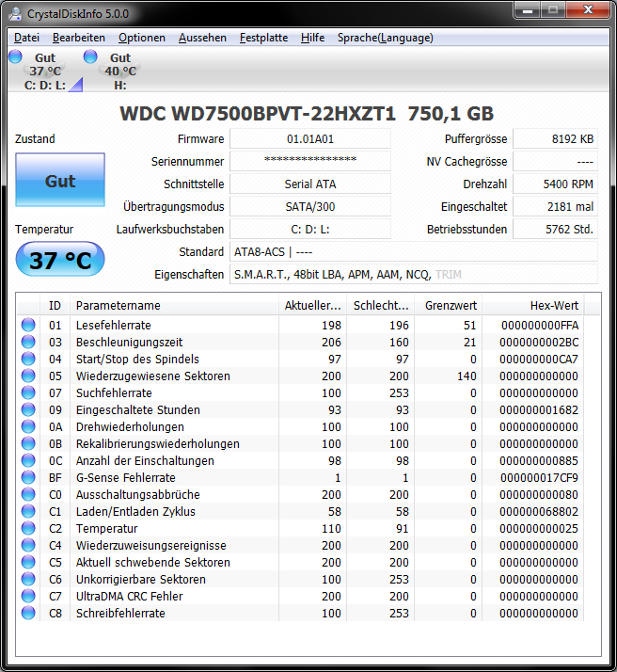This screenshot has width=617, height=672.
Task: Click status orb of Aktuell schwebende Sektoren row
Action: [28, 562]
